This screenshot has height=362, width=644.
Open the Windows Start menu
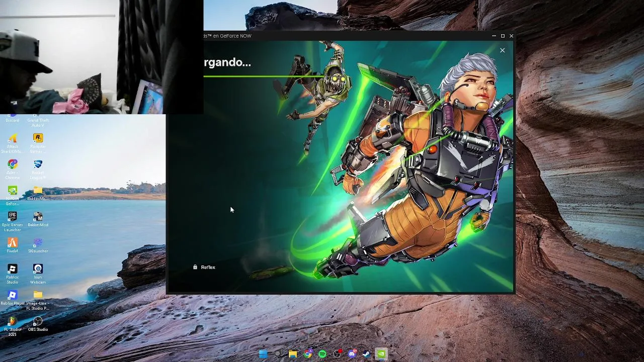(263, 354)
